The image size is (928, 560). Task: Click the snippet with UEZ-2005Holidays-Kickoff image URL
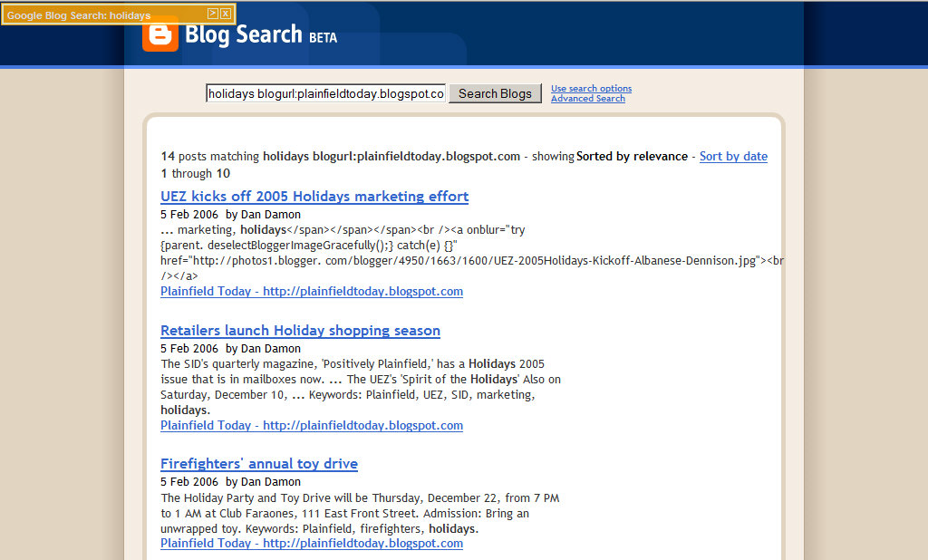point(471,253)
